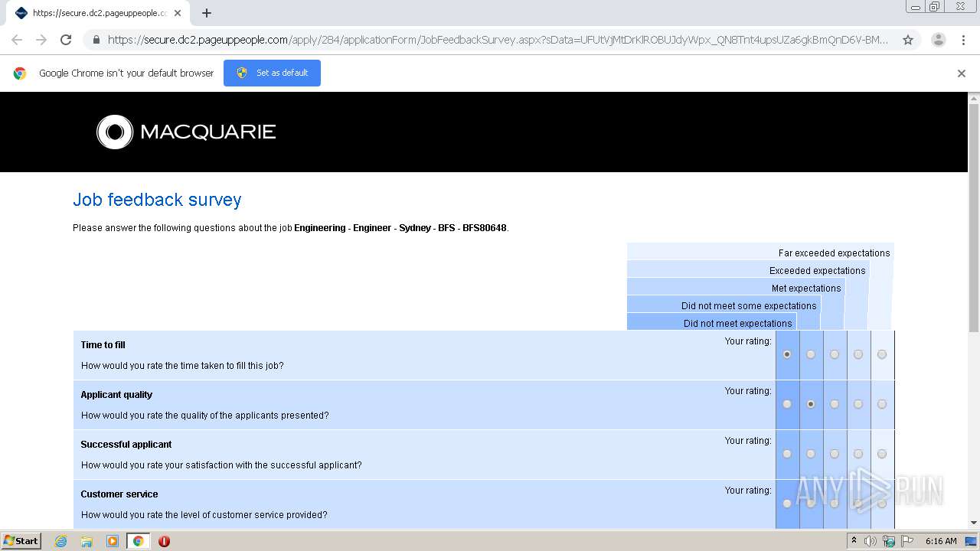
Task: Click the browser Back arrow
Action: [x=17, y=40]
